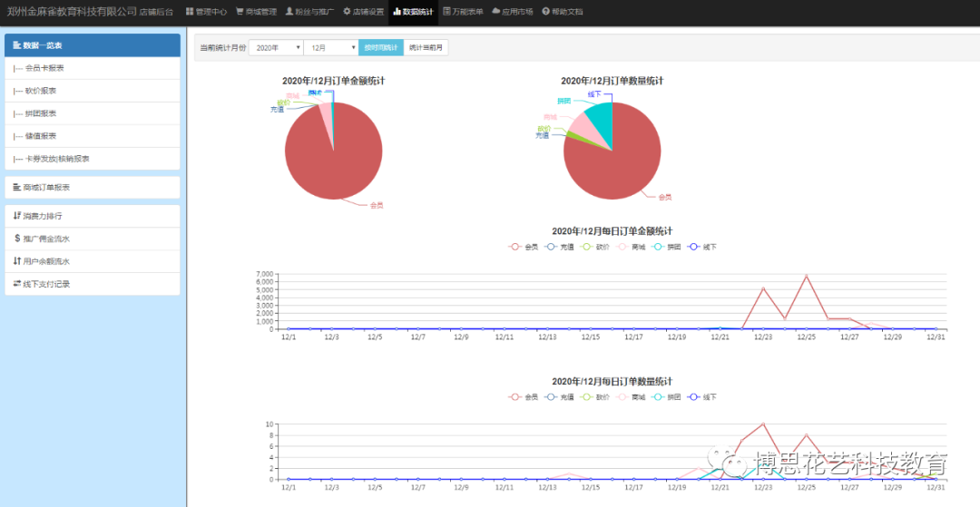Click the red 会员 slice in order amount pie
Image resolution: width=980 pixels, height=507 pixels.
point(327,159)
